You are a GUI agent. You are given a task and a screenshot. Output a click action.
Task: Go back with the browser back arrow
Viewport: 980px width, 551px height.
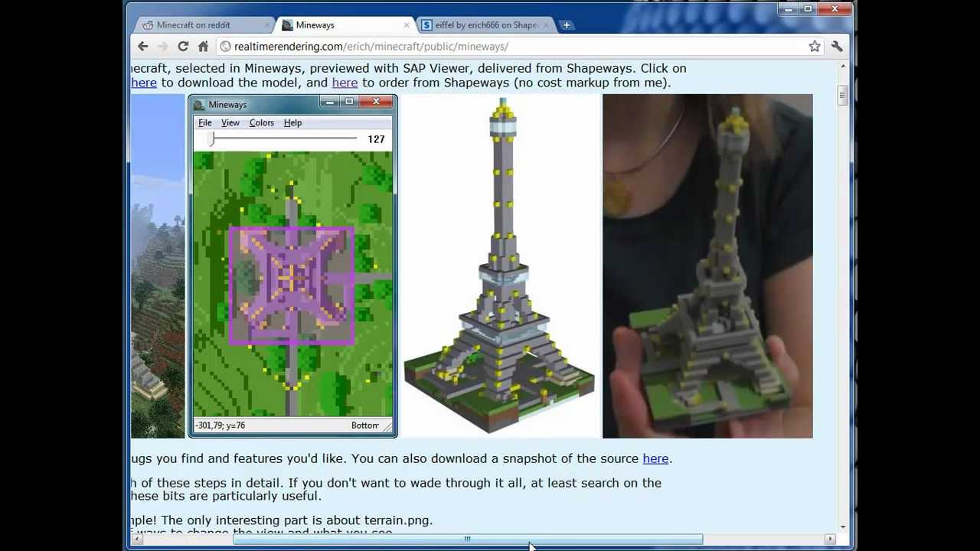point(143,47)
